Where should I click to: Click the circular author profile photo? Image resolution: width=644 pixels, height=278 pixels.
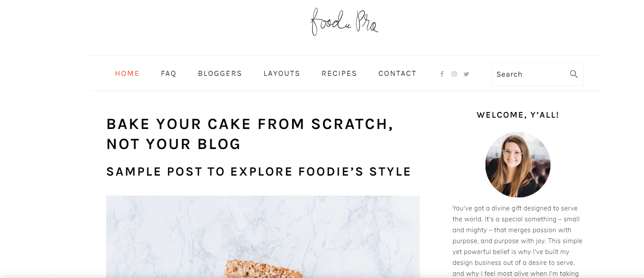[518, 165]
